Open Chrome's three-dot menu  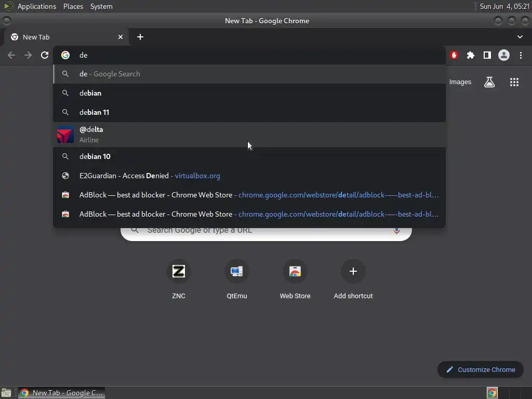click(521, 55)
